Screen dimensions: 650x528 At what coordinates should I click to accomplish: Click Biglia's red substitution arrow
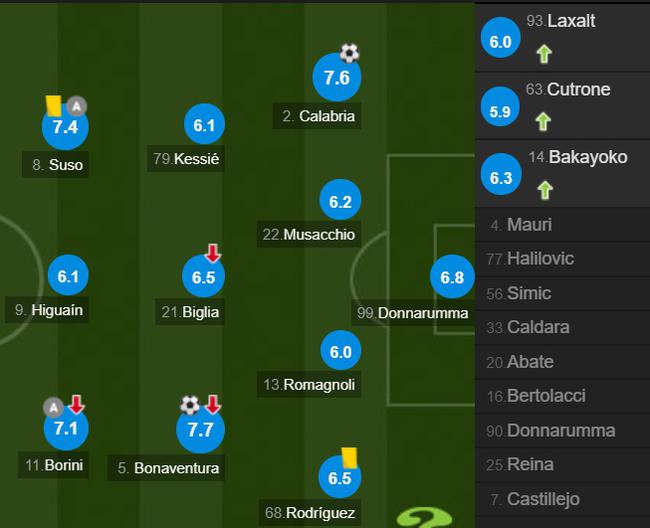pos(213,253)
